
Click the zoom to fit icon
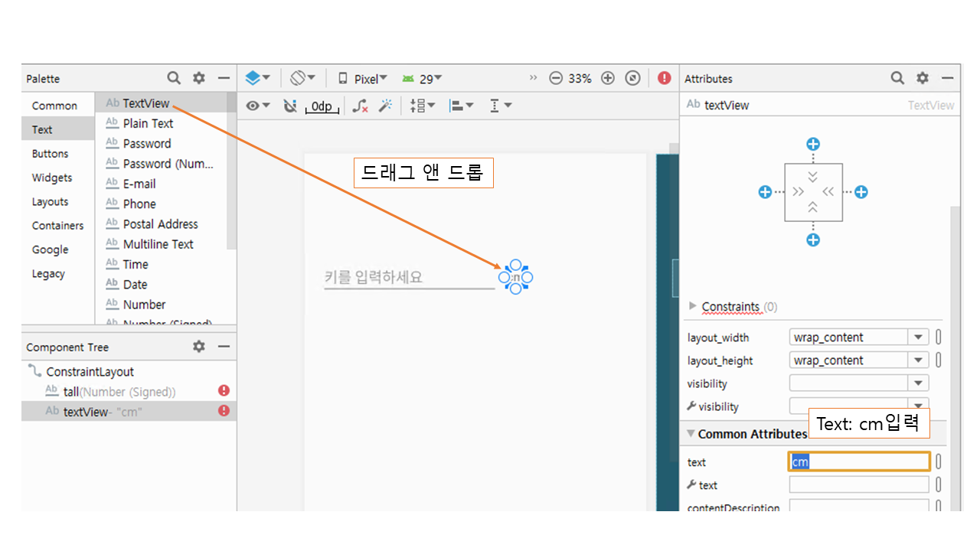[632, 78]
